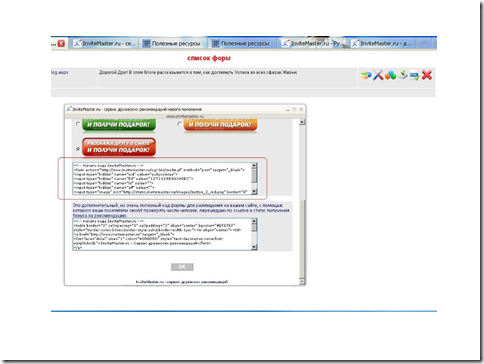Viewport: 484px width, 364px height.
Task: Click scroll-down arrow of first code box
Action: (254, 192)
